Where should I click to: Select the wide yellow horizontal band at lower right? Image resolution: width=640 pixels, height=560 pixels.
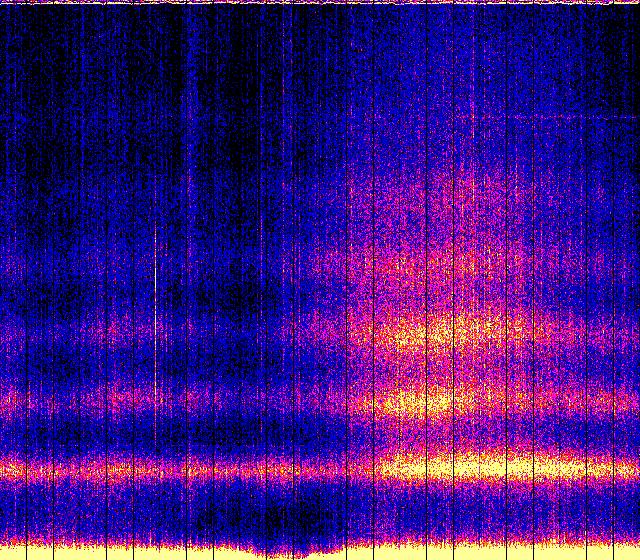[x=480, y=465]
